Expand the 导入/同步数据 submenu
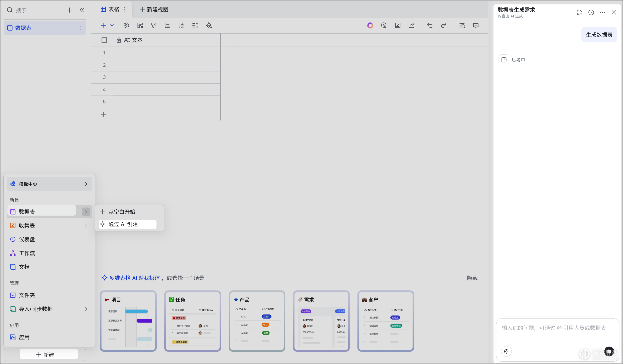This screenshot has width=623, height=364. (x=86, y=309)
